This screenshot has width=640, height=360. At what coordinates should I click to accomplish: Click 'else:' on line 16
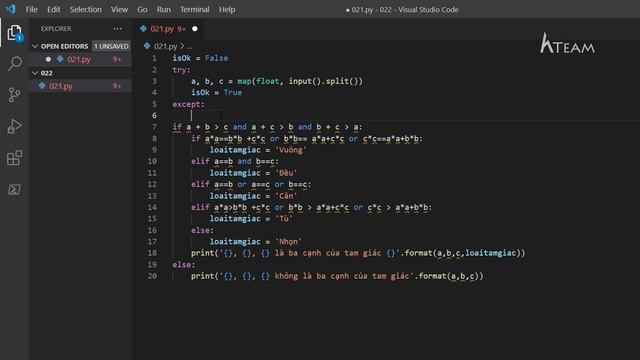point(202,230)
